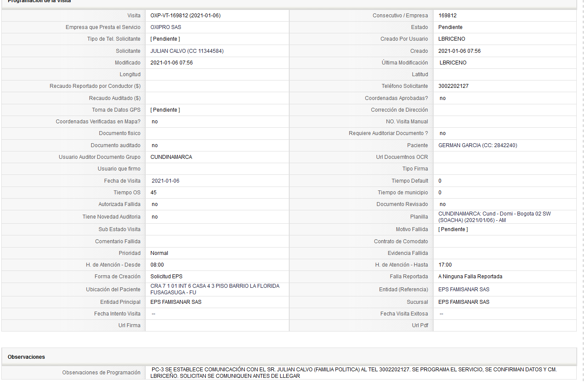This screenshot has height=383, width=588.
Task: Select patient GERMAN GARCIA (CC: 2842240)
Action: 478,145
